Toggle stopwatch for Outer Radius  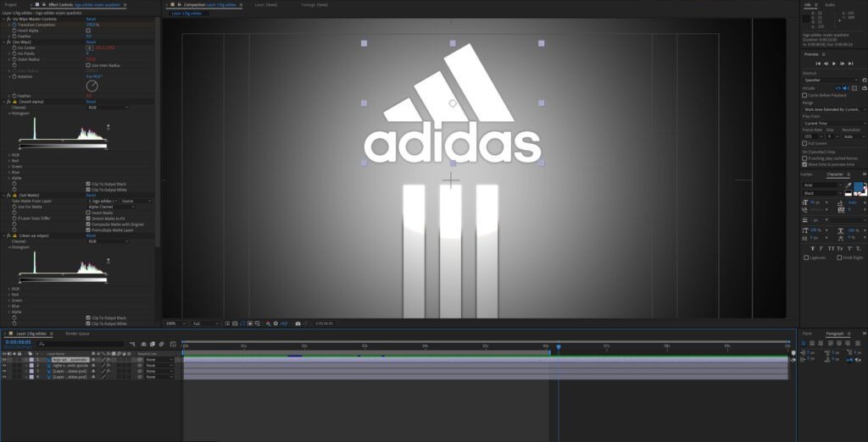tap(14, 59)
